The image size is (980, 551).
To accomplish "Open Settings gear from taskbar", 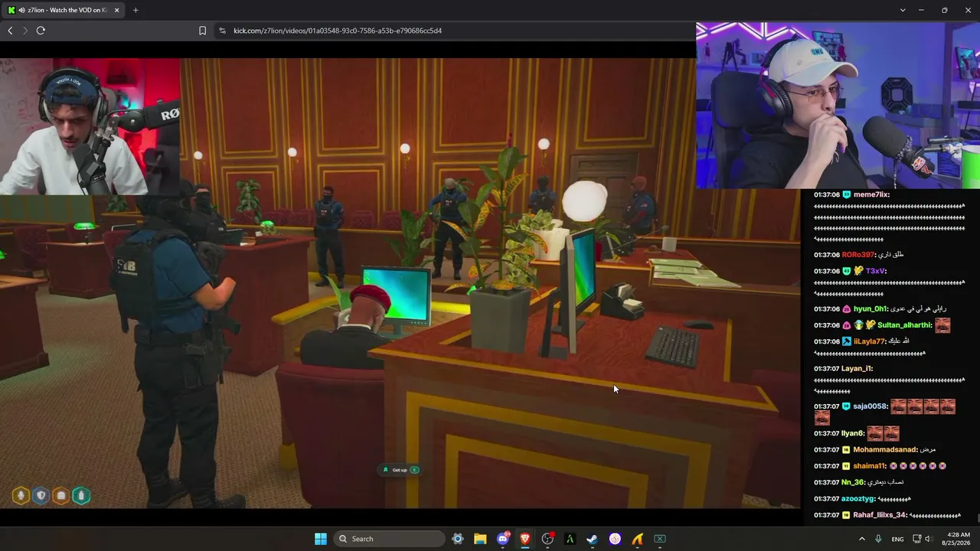I will pos(458,539).
